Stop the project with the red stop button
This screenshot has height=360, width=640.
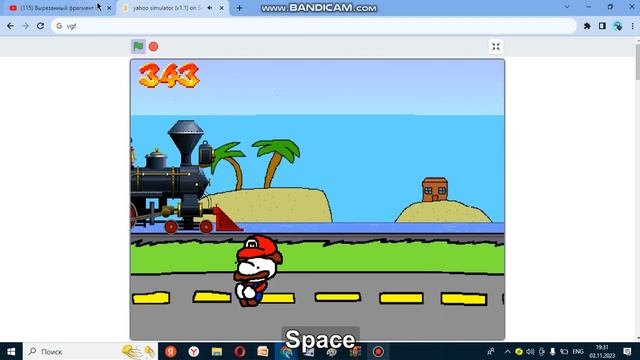153,47
